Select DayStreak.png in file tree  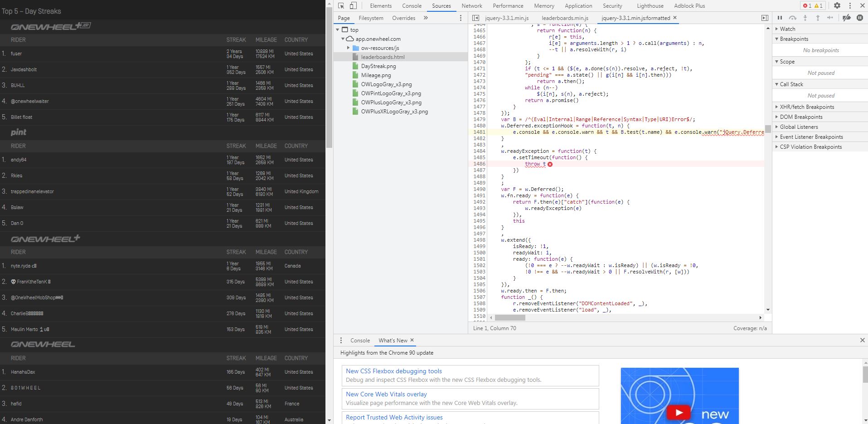pos(378,66)
